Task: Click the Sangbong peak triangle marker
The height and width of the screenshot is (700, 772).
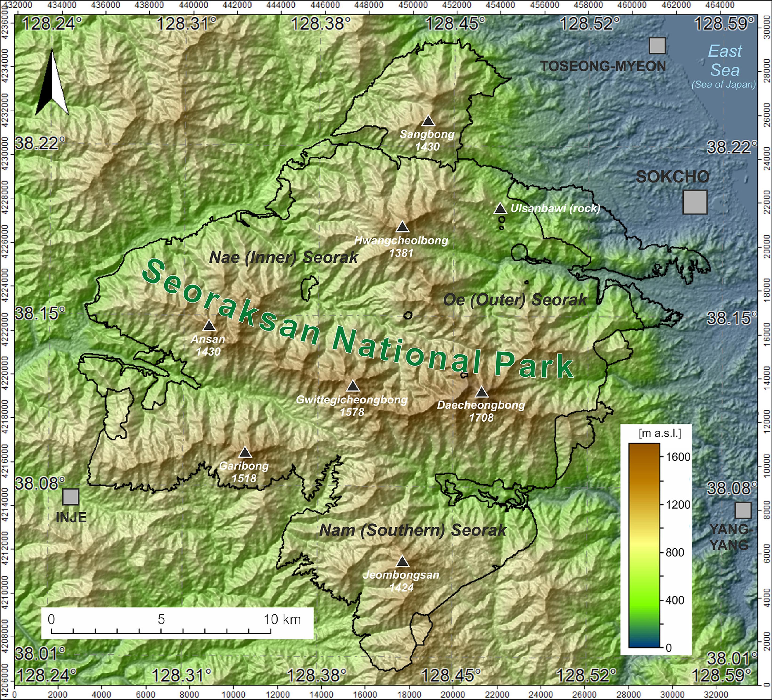Action: tap(428, 121)
